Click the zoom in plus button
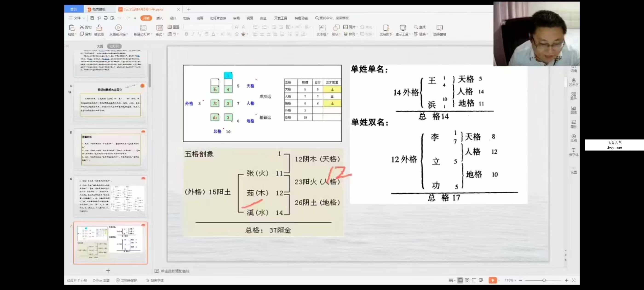Image resolution: width=644 pixels, height=290 pixels. click(x=566, y=280)
